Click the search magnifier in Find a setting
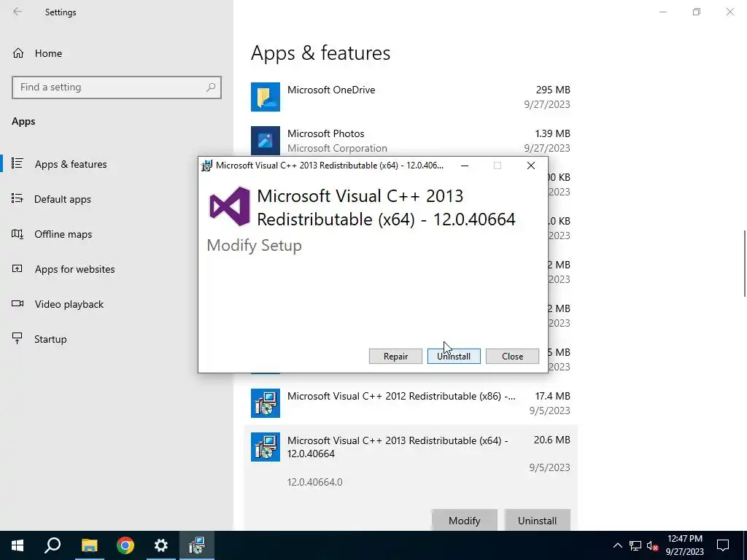The image size is (747, 560). [x=211, y=87]
